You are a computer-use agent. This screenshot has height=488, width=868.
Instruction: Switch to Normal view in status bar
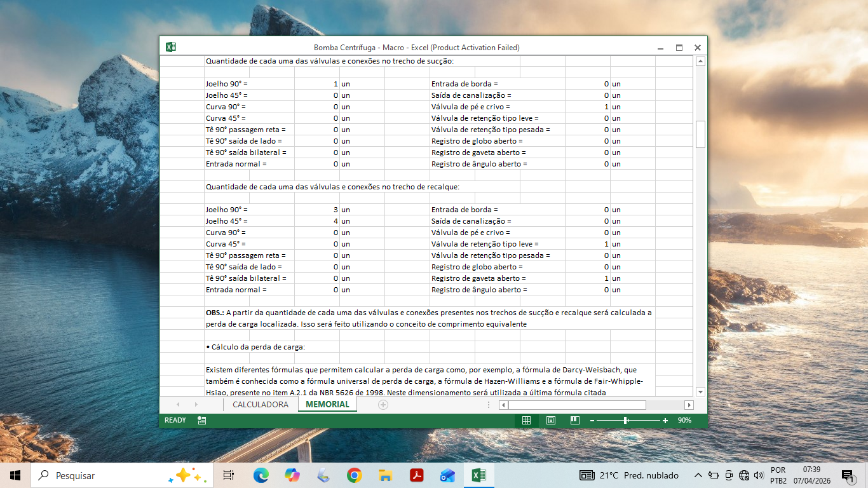526,420
